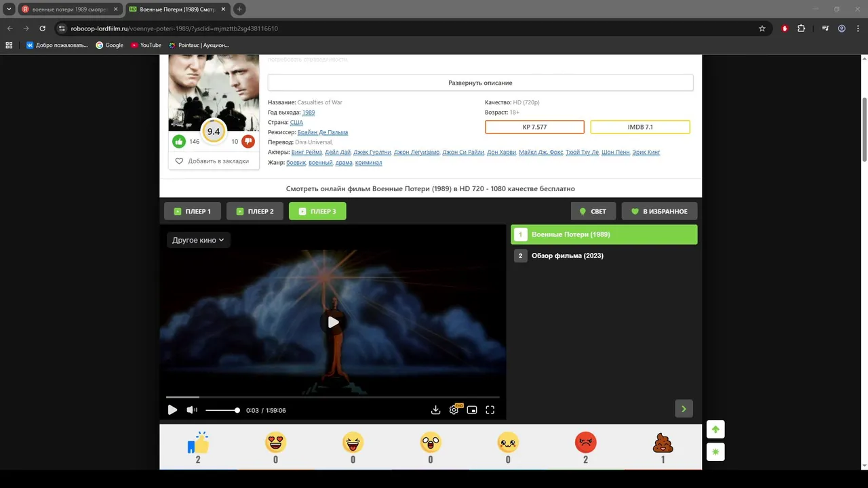Expand description with Развернуть описание button
868x488 pixels.
coord(480,83)
